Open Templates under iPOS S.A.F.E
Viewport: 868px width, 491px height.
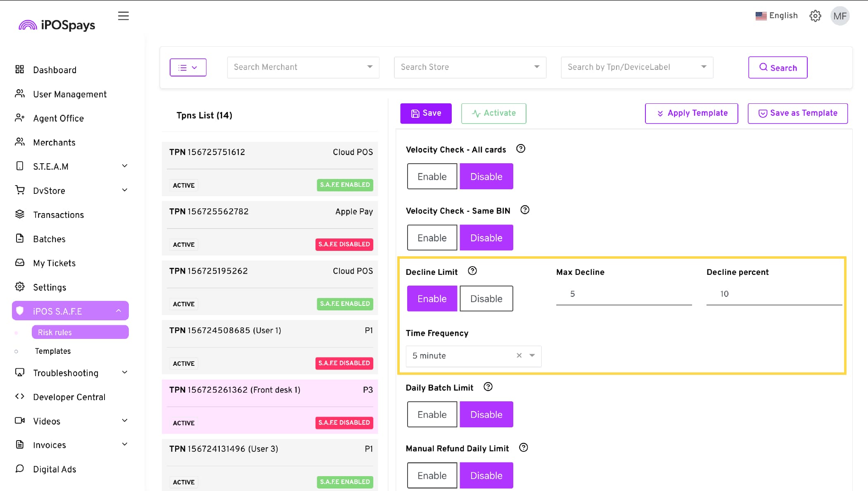pyautogui.click(x=53, y=351)
